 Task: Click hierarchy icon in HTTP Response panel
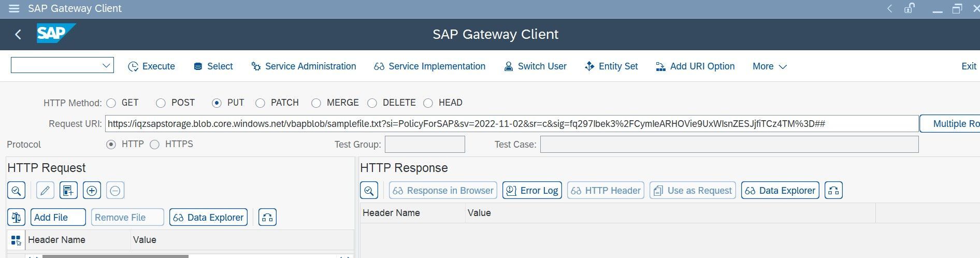pos(833,191)
